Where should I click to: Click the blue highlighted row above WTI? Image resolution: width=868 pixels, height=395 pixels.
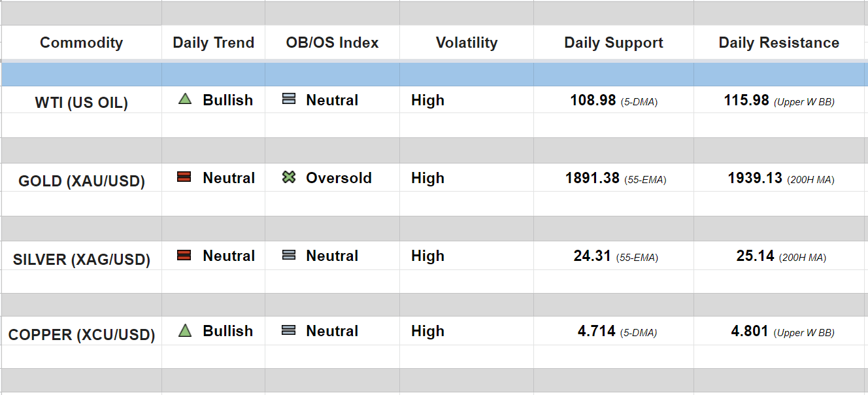coord(434,75)
